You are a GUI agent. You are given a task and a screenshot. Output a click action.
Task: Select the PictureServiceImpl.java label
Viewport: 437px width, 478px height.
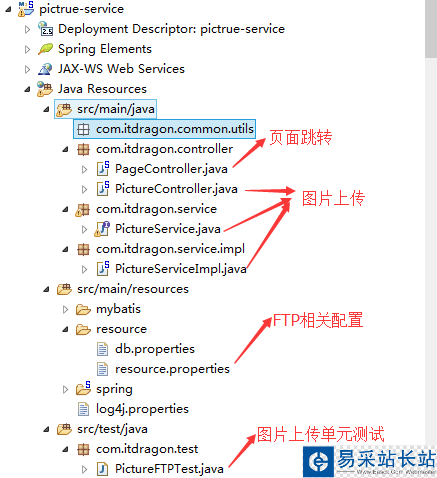tap(181, 269)
